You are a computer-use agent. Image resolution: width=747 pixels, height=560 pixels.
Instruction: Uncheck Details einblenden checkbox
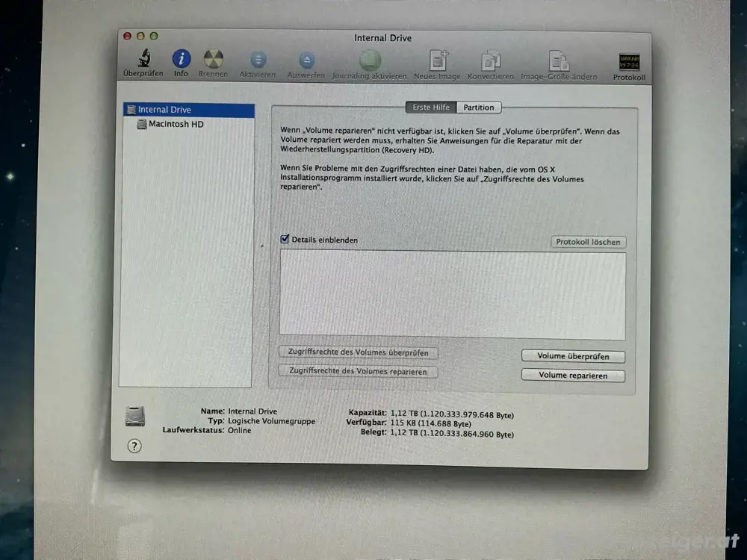click(285, 239)
